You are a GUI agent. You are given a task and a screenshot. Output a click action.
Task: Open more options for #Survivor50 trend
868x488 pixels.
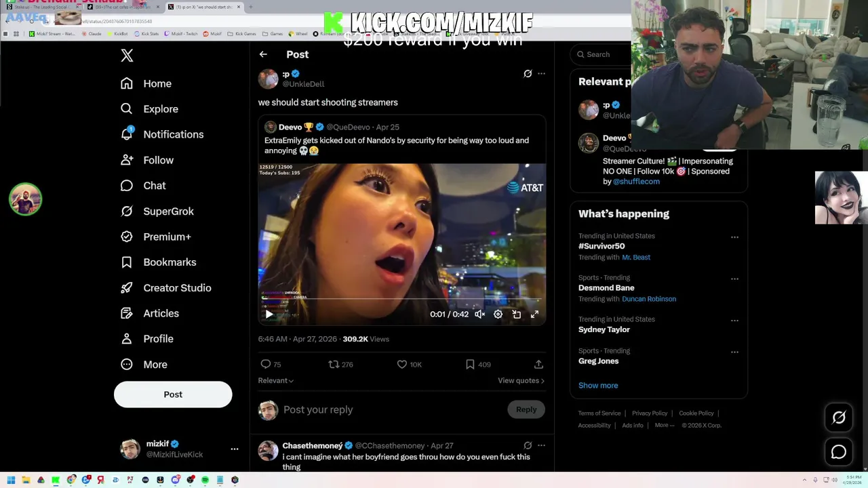734,237
